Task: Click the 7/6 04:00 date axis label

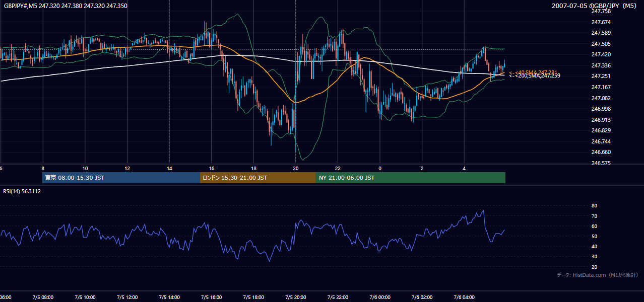Action: click(x=464, y=297)
